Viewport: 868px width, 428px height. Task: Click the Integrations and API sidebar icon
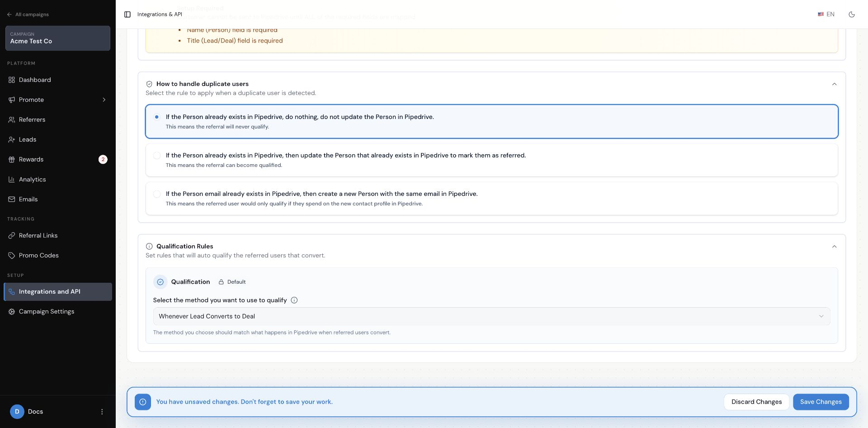pyautogui.click(x=12, y=292)
